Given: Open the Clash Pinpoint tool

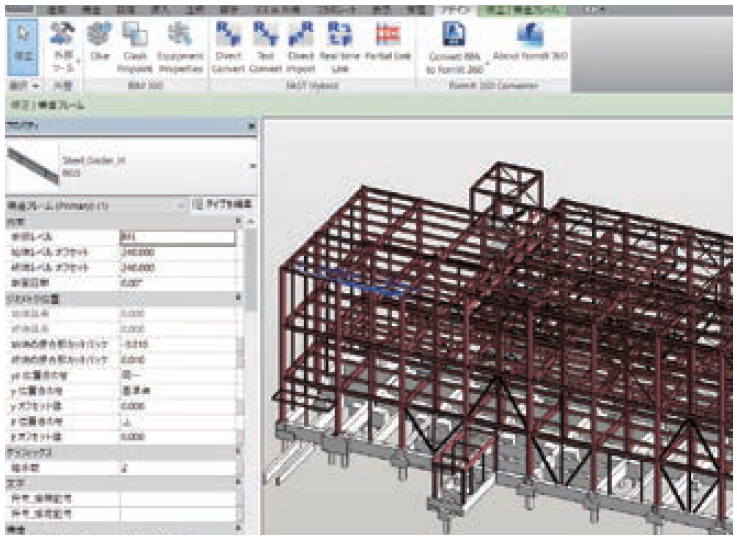Looking at the screenshot, I should (134, 42).
